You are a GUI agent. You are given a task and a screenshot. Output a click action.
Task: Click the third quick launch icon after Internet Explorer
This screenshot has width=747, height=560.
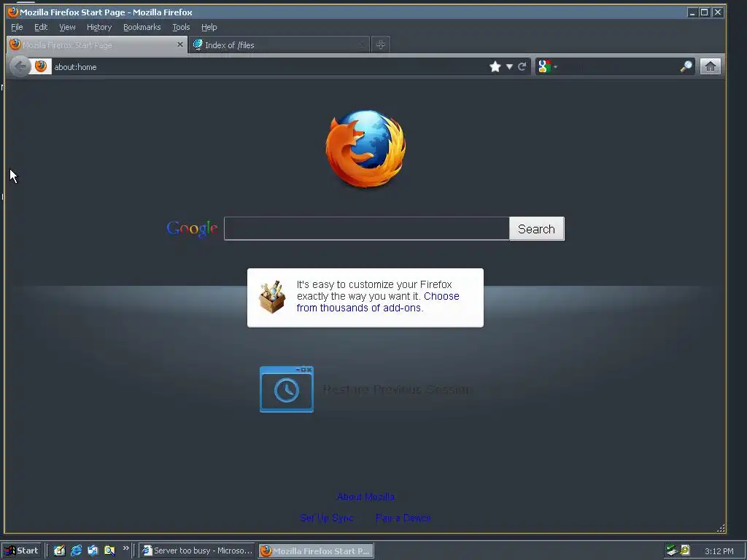93,551
